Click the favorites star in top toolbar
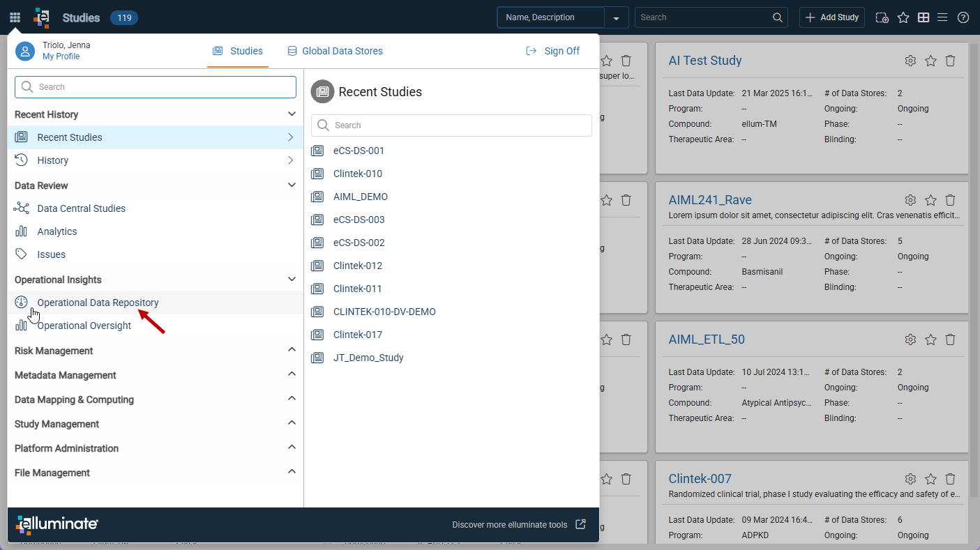Screen dimensions: 980x550 coord(903,17)
